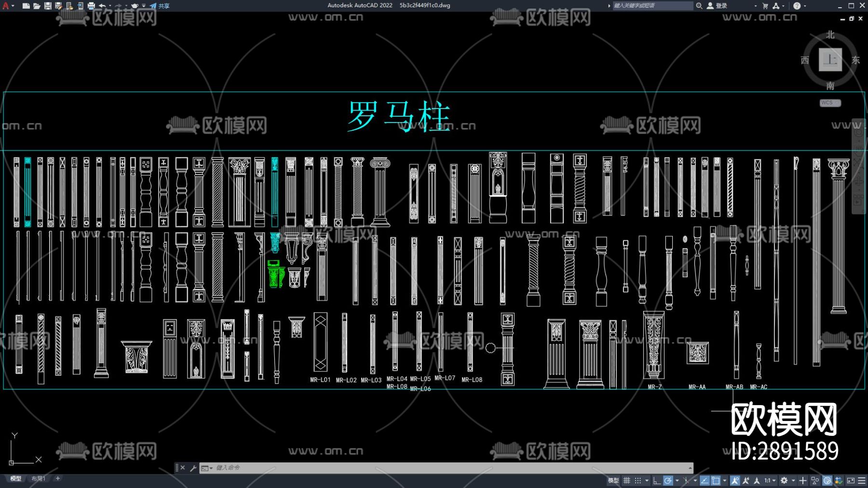Close the command line panel

183,468
